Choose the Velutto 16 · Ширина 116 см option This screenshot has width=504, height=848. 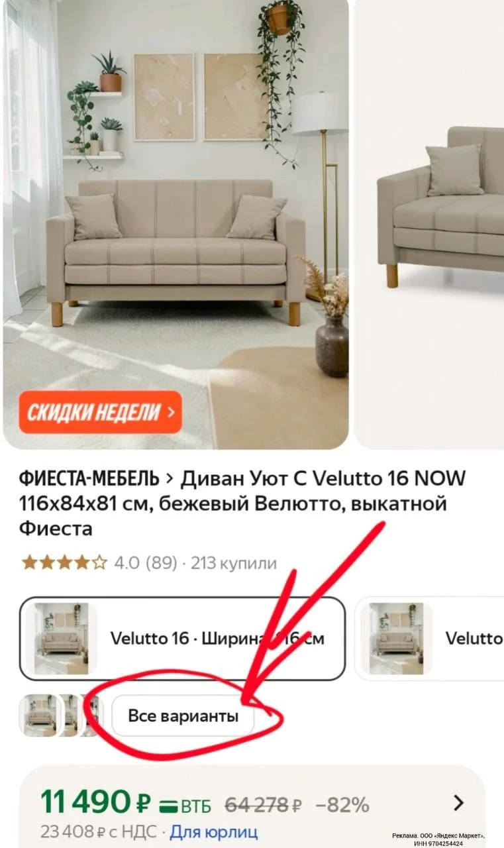[x=182, y=639]
